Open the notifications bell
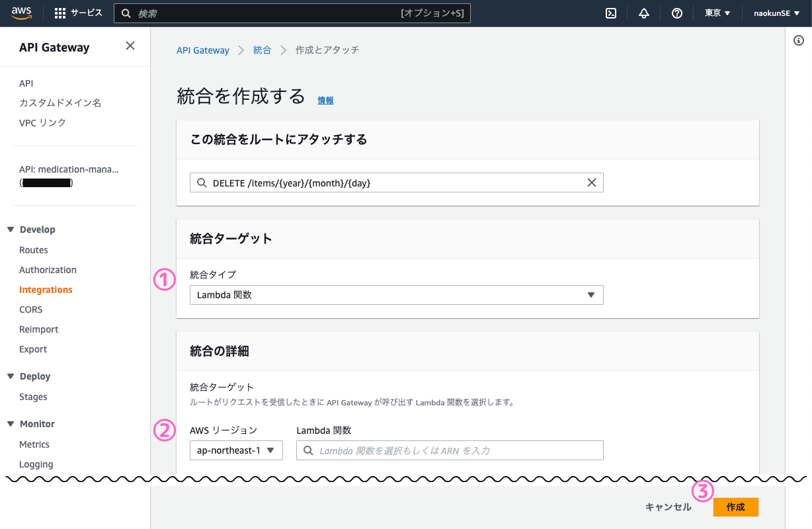This screenshot has height=529, width=812. (644, 13)
